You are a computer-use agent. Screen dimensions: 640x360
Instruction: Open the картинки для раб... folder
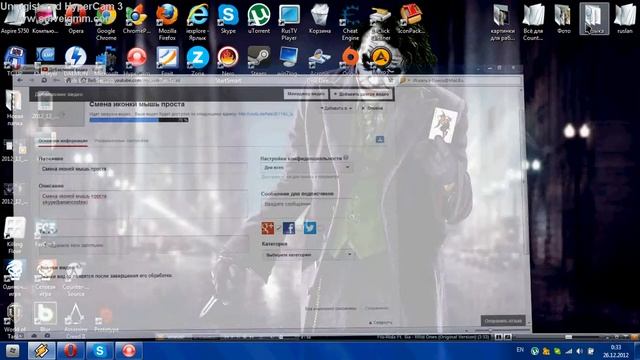click(502, 21)
